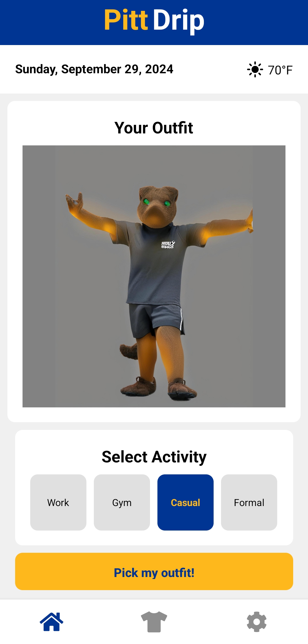This screenshot has height=644, width=308.
Task: Open the settings gear icon
Action: pyautogui.click(x=257, y=622)
